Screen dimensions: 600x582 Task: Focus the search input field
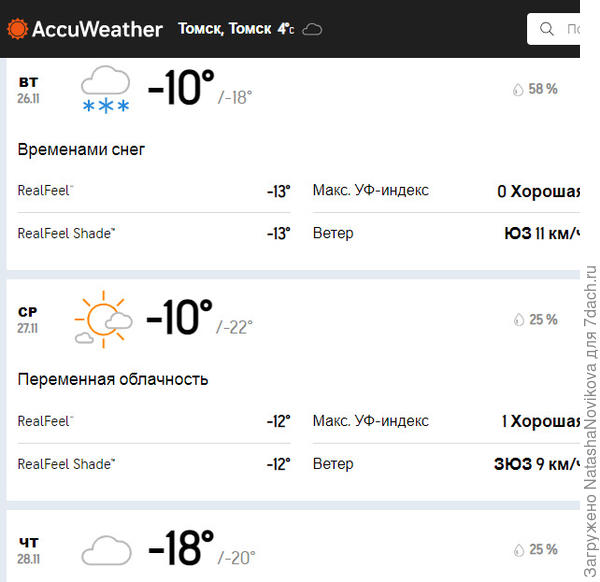click(x=572, y=29)
